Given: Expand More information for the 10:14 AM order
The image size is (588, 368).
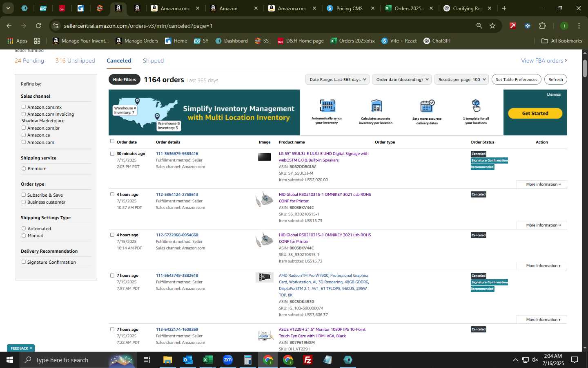Looking at the screenshot, I should [542, 266].
